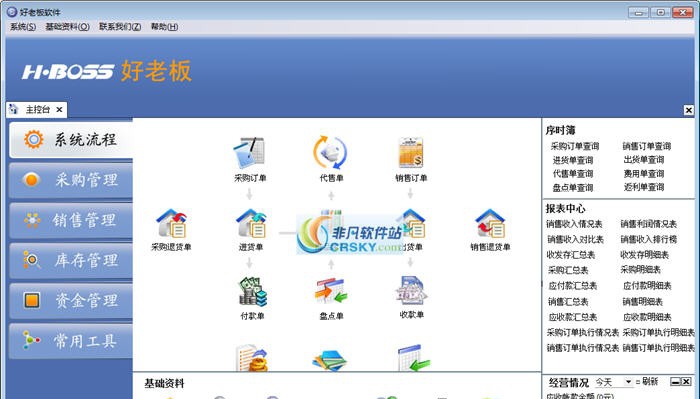700x399 pixels.
Task: Click the 主控台 tab's document icon
Action: point(13,109)
